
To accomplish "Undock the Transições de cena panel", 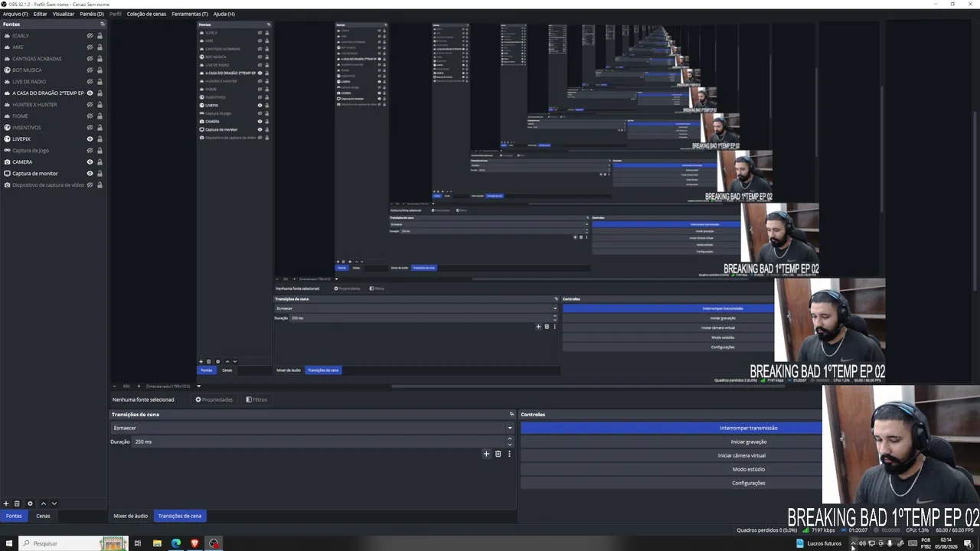I will (511, 414).
